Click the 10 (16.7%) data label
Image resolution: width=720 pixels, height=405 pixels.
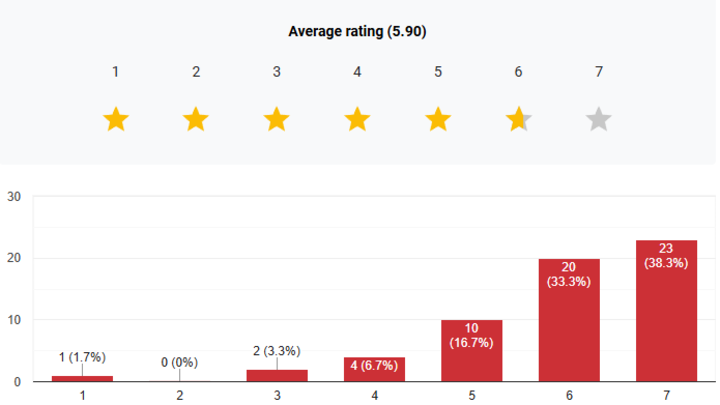[472, 336]
